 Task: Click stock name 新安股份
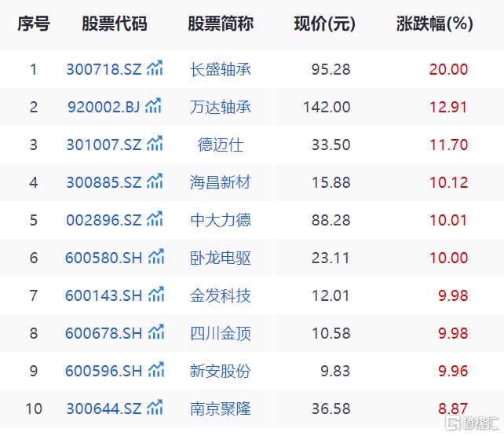click(x=221, y=371)
